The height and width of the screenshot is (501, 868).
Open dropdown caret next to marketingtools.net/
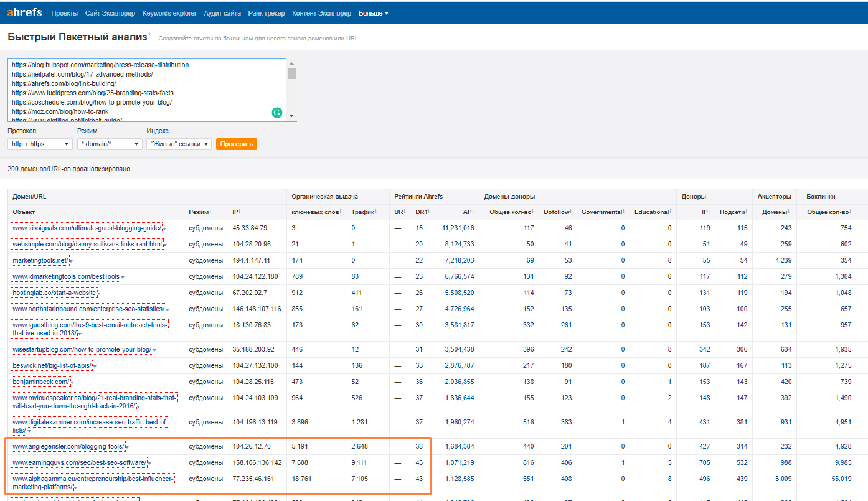(x=71, y=261)
